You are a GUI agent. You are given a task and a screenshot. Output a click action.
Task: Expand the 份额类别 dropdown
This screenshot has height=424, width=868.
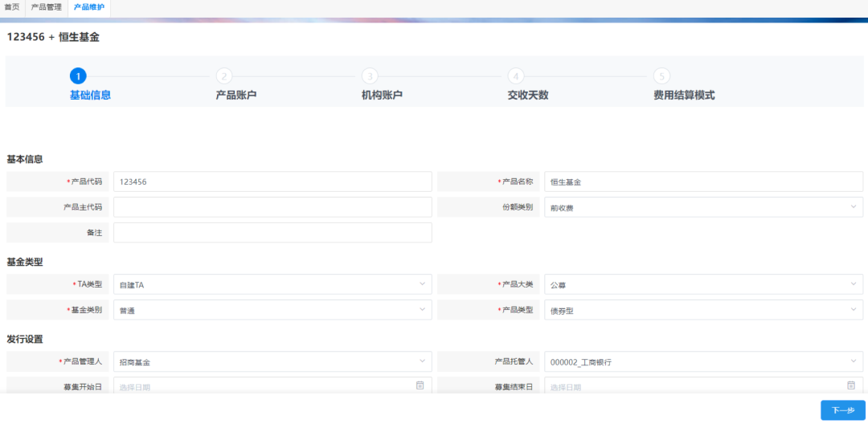[703, 206]
